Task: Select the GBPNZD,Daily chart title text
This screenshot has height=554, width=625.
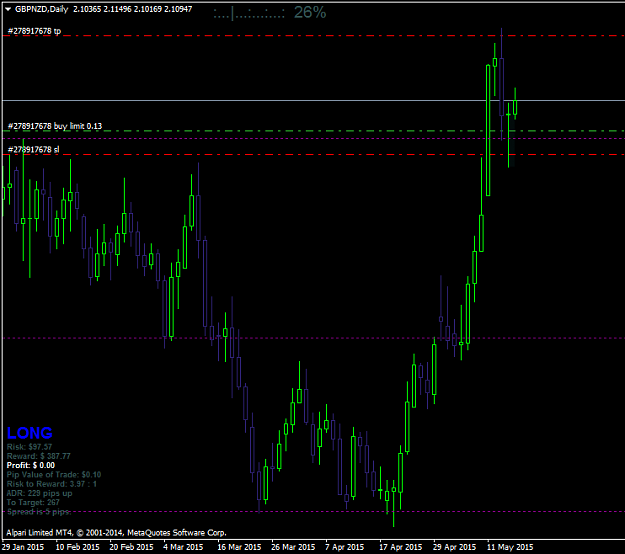Action: click(41, 9)
